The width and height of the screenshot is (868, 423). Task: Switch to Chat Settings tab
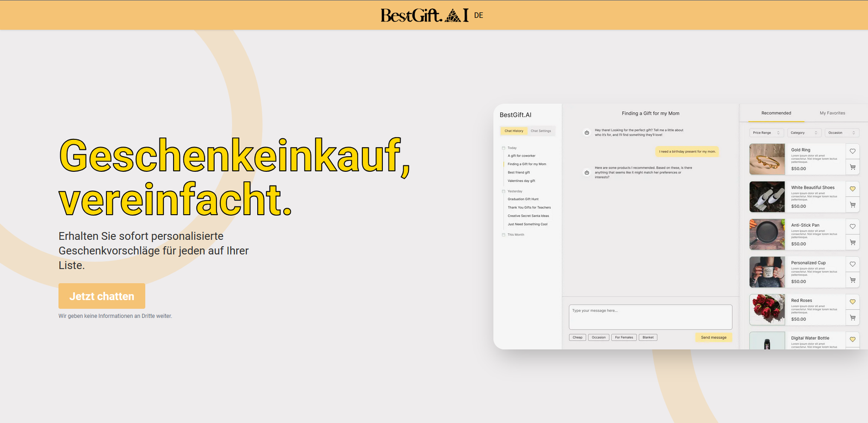pos(541,131)
